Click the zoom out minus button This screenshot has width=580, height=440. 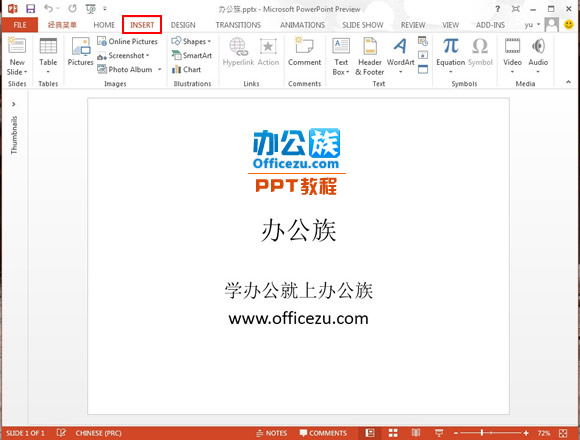[456, 433]
